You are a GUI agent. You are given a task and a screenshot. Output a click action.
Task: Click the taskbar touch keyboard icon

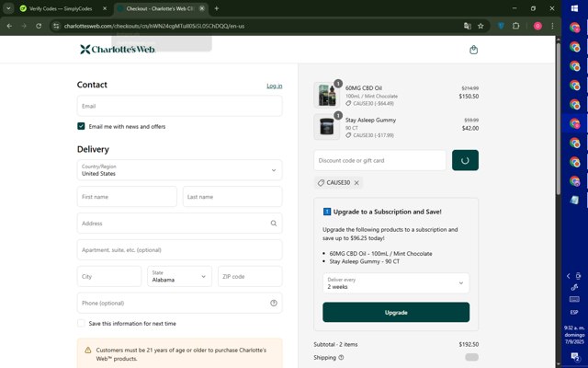coord(574,299)
